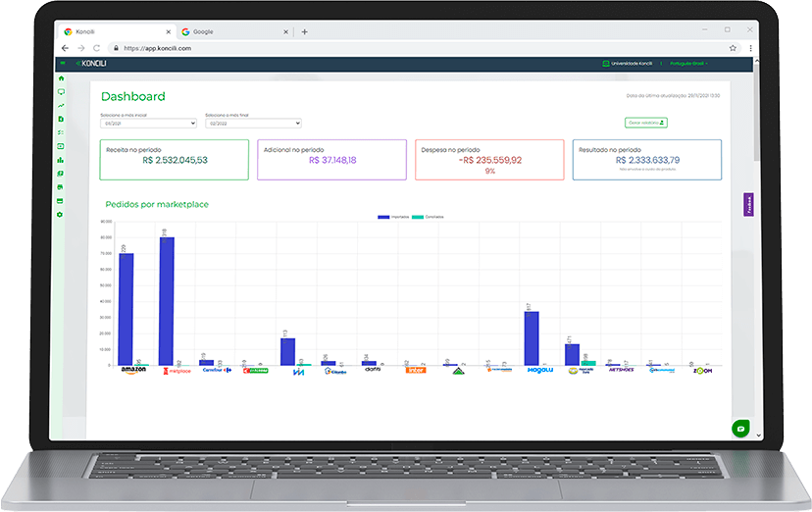Viewport: 812px width, 512px height.
Task: Click scrollbar up arrow
Action: click(x=756, y=61)
